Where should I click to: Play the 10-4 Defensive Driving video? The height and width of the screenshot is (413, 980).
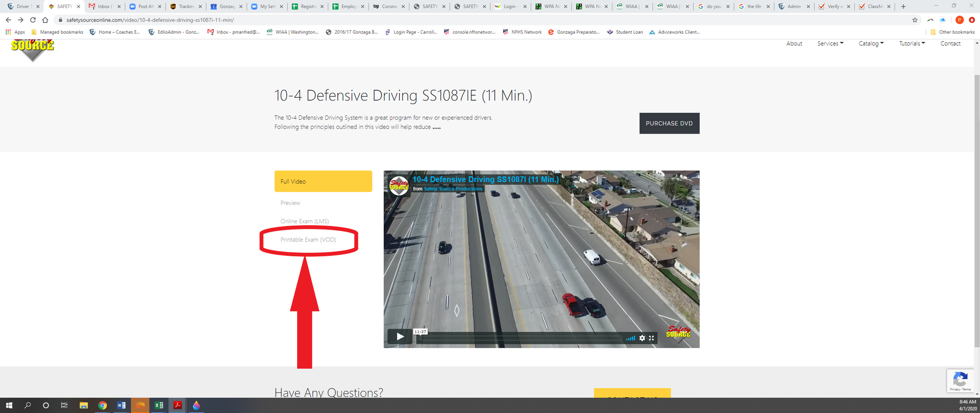pyautogui.click(x=400, y=337)
